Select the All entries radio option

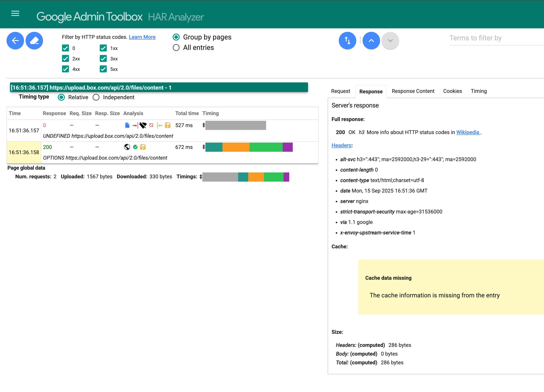point(176,48)
